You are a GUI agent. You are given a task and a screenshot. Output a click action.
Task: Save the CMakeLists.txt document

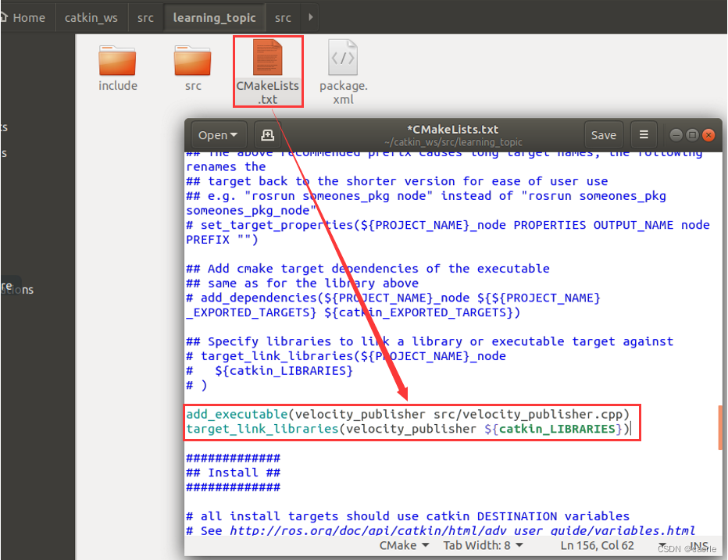(x=603, y=135)
